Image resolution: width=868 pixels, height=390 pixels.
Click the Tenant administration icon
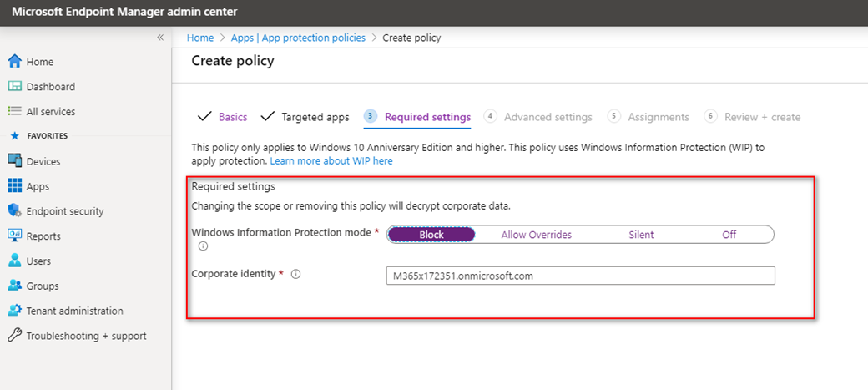[x=14, y=311]
